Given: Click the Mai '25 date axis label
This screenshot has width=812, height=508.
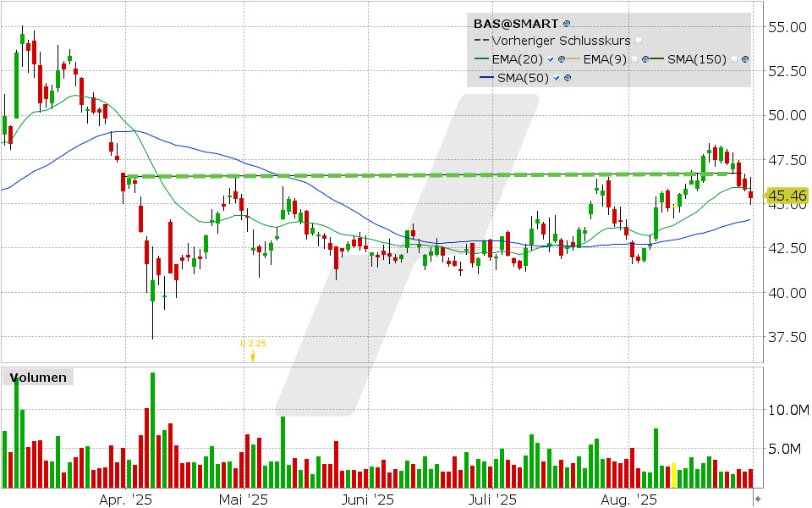Looking at the screenshot, I should [x=244, y=500].
